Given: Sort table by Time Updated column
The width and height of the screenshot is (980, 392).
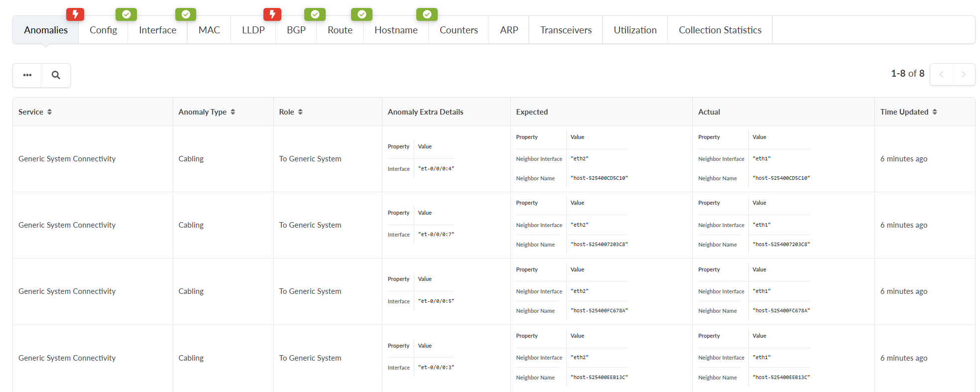Looking at the screenshot, I should (x=935, y=112).
